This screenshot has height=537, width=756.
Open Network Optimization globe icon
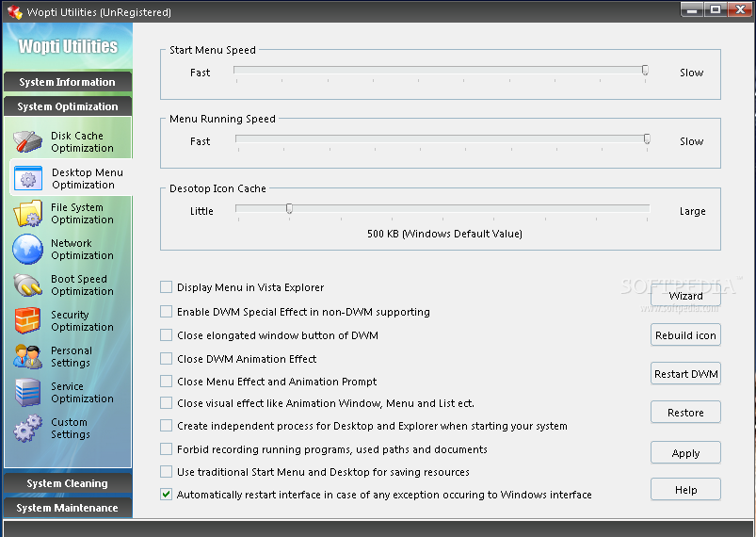pyautogui.click(x=28, y=249)
